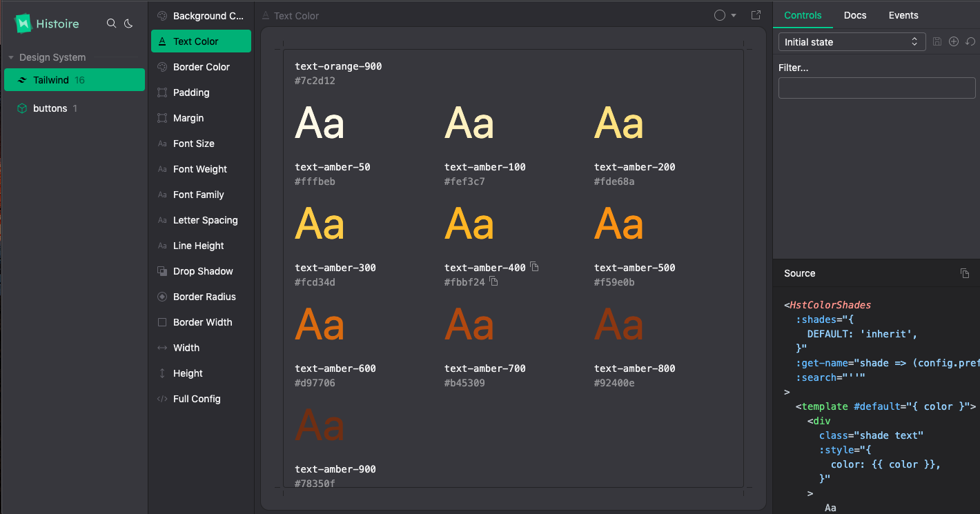Toggle dark mode moon icon
Image resolution: width=980 pixels, height=514 pixels.
128,23
